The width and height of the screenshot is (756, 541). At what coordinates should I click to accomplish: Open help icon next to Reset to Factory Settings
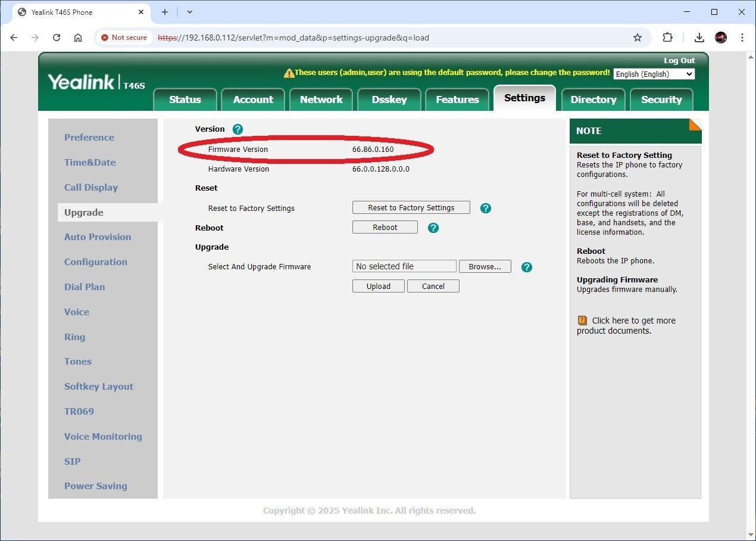pyautogui.click(x=486, y=208)
